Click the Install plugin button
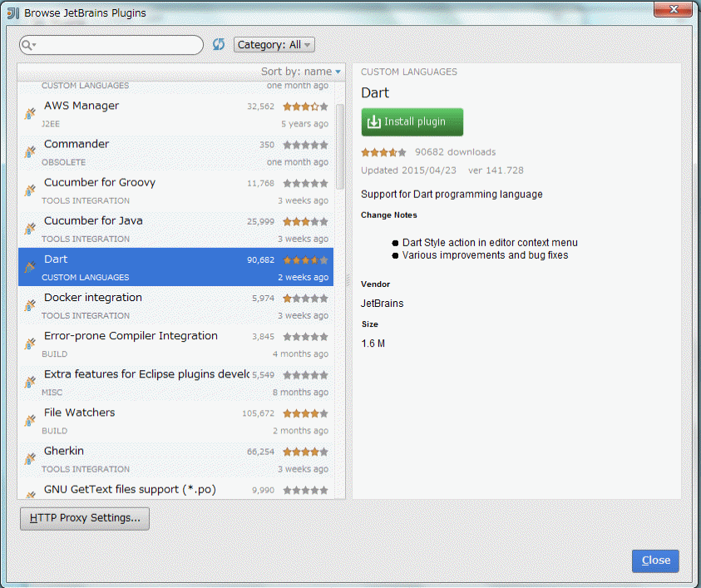The image size is (701, 588). (412, 122)
